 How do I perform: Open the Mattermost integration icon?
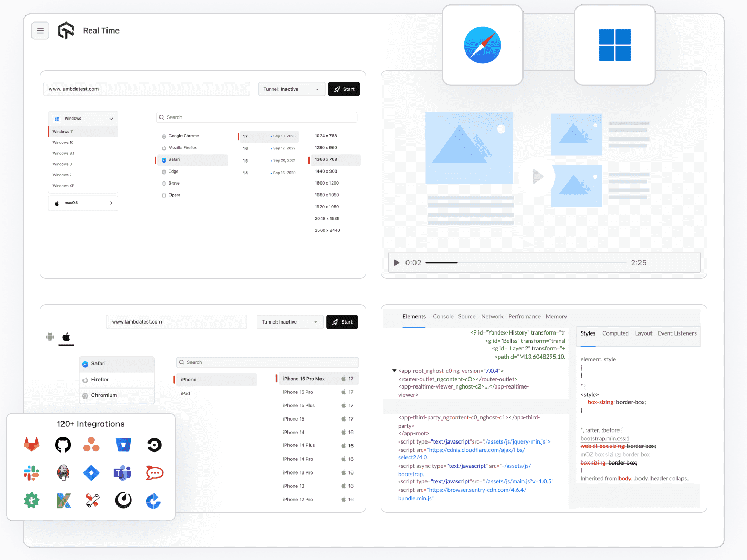123,500
